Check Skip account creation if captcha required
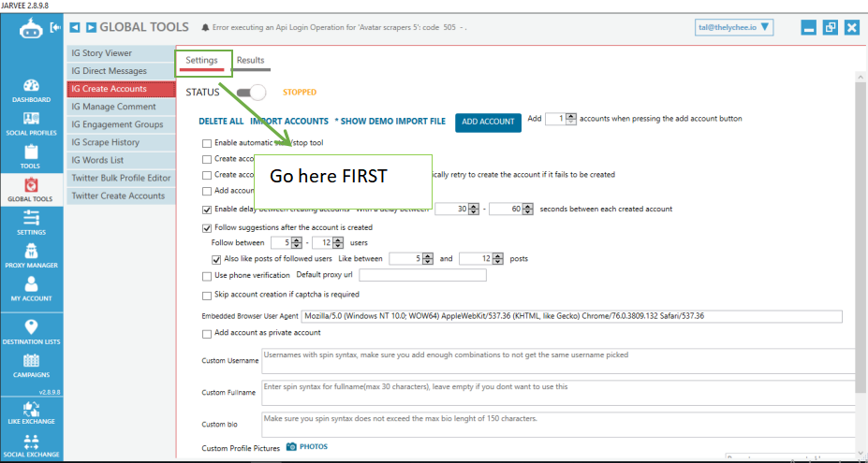Viewport: 868px width, 463px height. [x=207, y=295]
